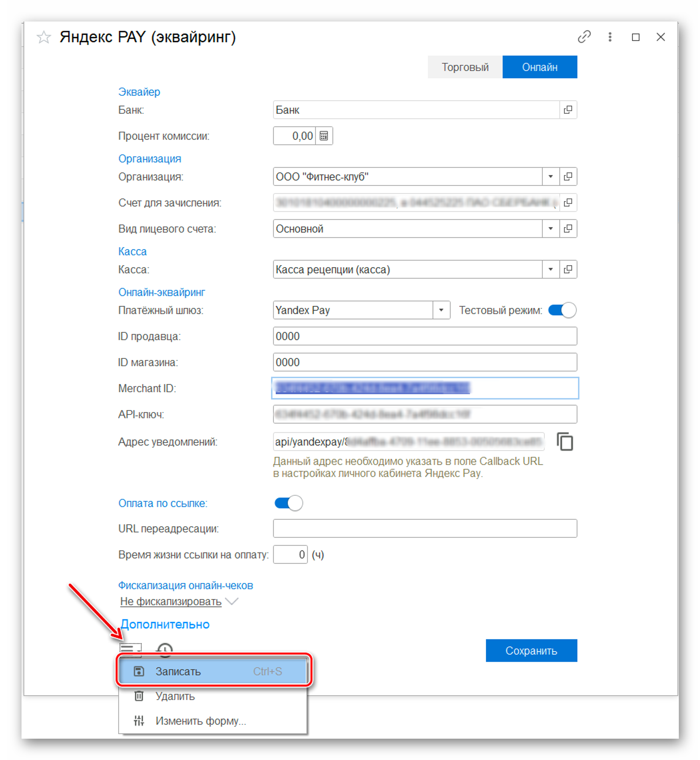
Task: Open the three-dot more options menu
Action: (610, 37)
